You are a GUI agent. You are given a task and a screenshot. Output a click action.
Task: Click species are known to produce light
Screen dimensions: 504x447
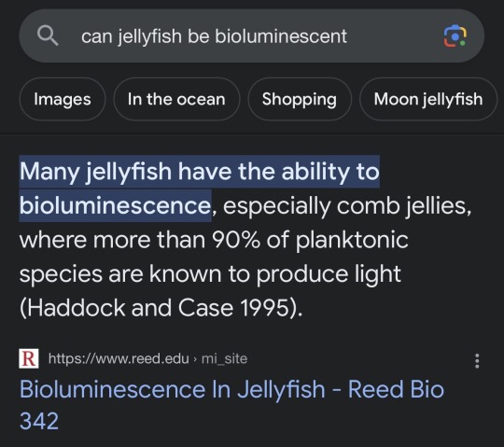tap(210, 274)
